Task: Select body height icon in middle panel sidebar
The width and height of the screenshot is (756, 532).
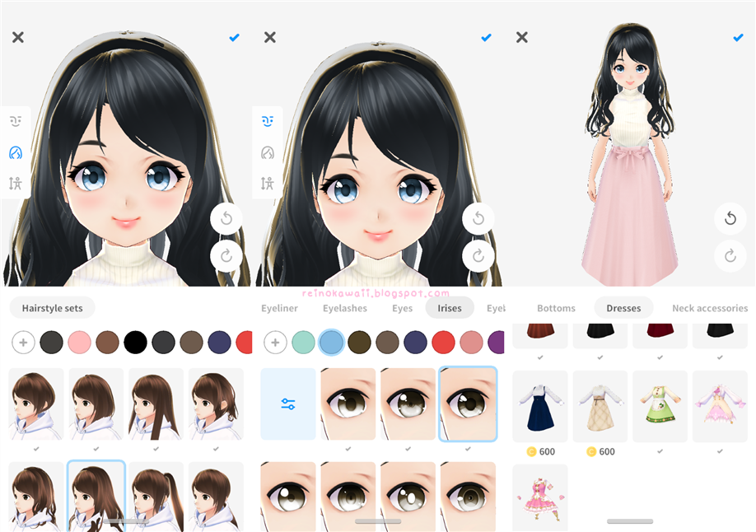Action: [x=268, y=184]
